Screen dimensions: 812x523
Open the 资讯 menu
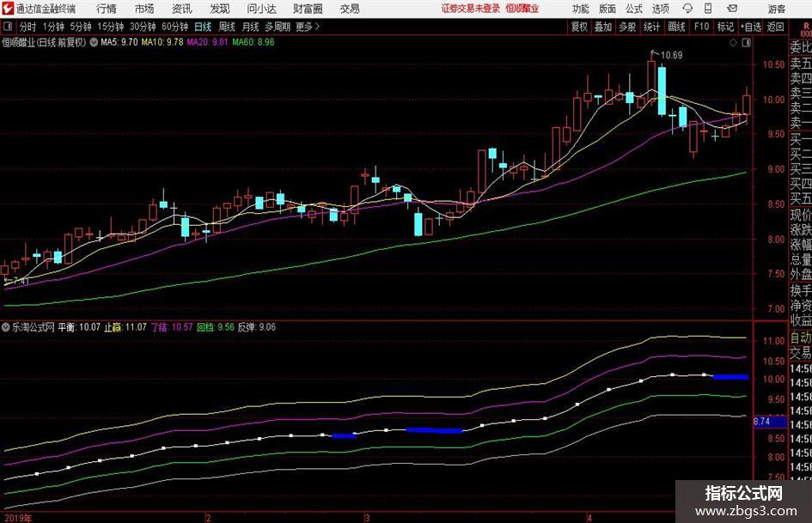[x=182, y=9]
